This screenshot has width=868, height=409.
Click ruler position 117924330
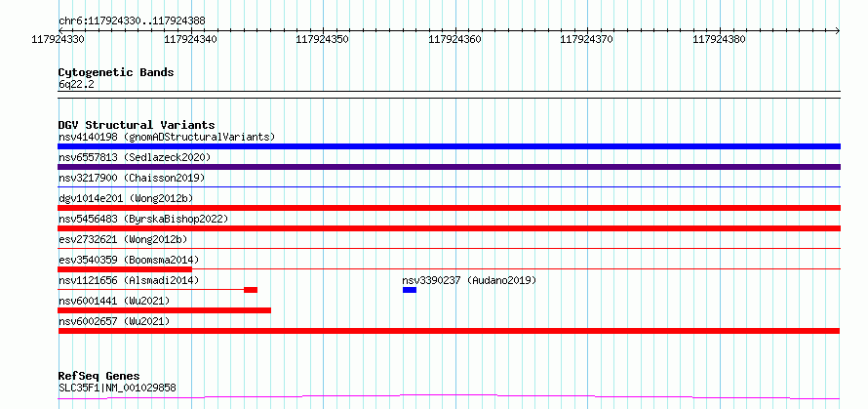click(x=59, y=39)
